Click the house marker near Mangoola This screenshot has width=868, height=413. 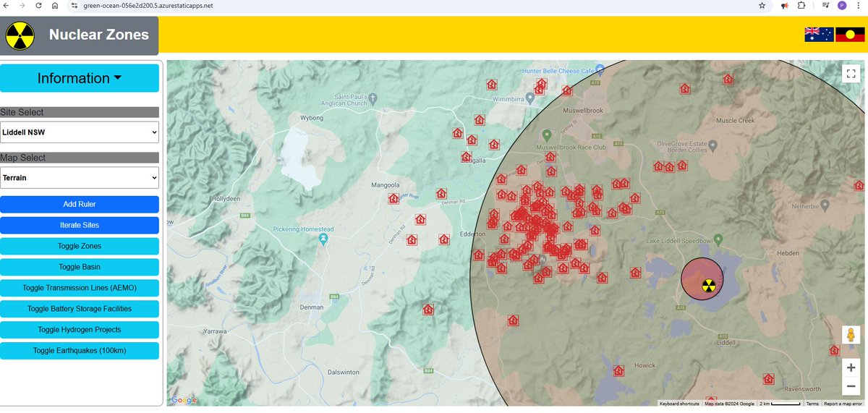393,198
